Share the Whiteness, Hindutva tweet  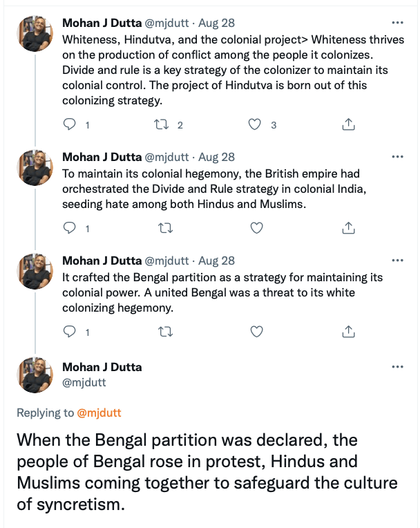pyautogui.click(x=349, y=125)
